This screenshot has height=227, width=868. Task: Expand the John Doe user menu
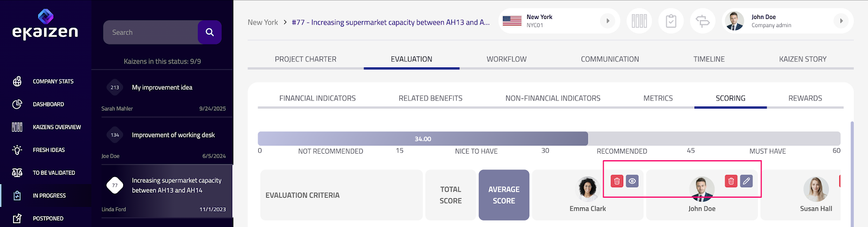tap(841, 21)
